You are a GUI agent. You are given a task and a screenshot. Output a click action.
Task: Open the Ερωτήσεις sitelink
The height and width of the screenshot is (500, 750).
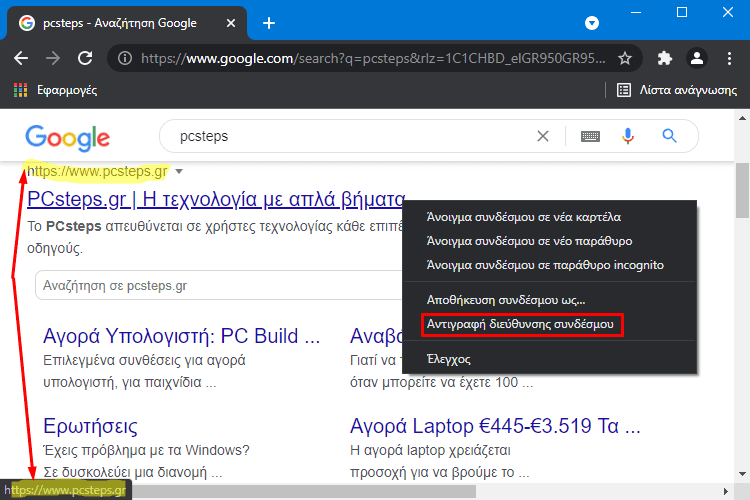(90, 426)
